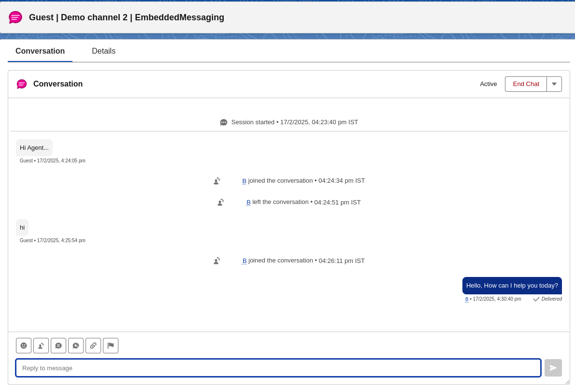Image resolution: width=575 pixels, height=392 pixels.
Task: Click B link under Hello message timestamp
Action: coord(467,299)
